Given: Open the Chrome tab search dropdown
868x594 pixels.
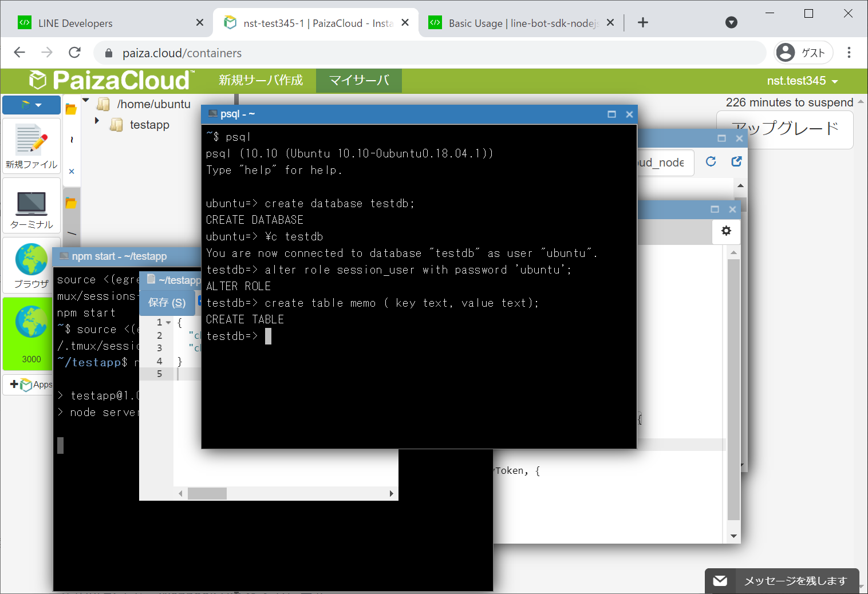Looking at the screenshot, I should pyautogui.click(x=731, y=22).
